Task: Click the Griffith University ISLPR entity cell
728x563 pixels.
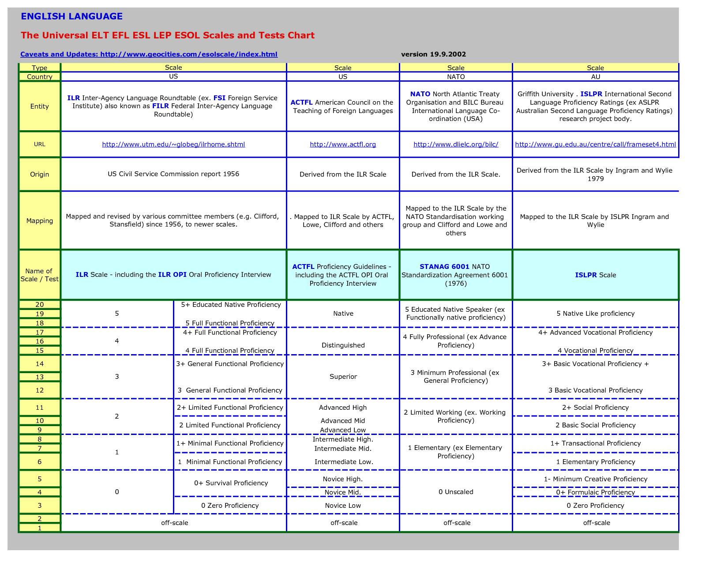Action: point(595,106)
